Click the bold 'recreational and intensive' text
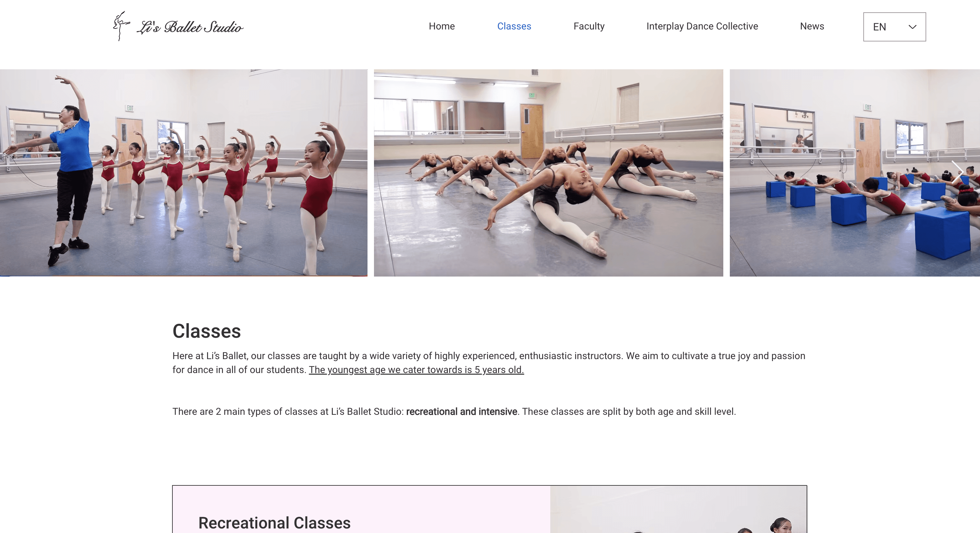The image size is (980, 533). (461, 412)
